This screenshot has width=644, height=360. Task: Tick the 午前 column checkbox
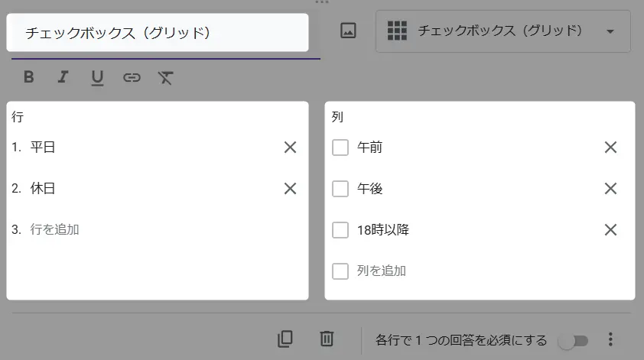340,148
